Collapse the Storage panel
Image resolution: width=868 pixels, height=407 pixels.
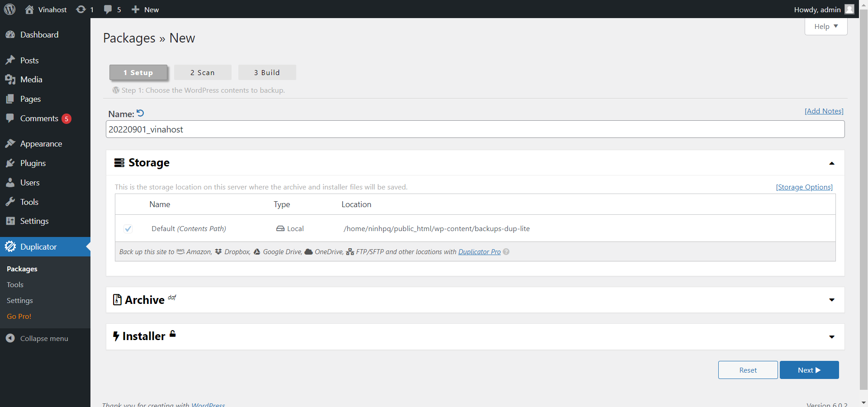pos(831,163)
